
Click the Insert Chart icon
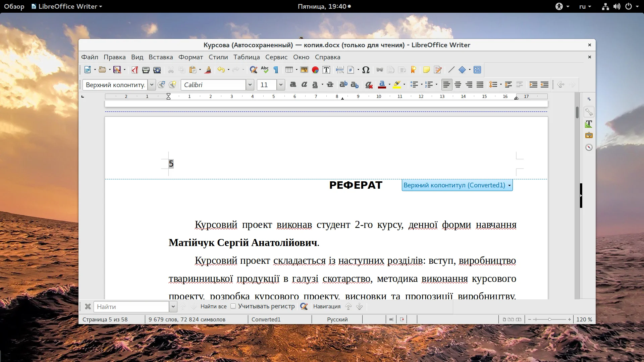point(315,70)
